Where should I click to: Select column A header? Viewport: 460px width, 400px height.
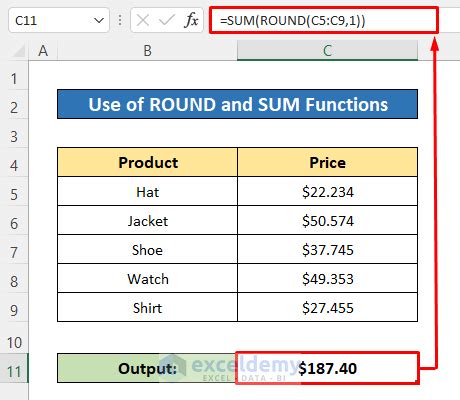click(x=43, y=51)
